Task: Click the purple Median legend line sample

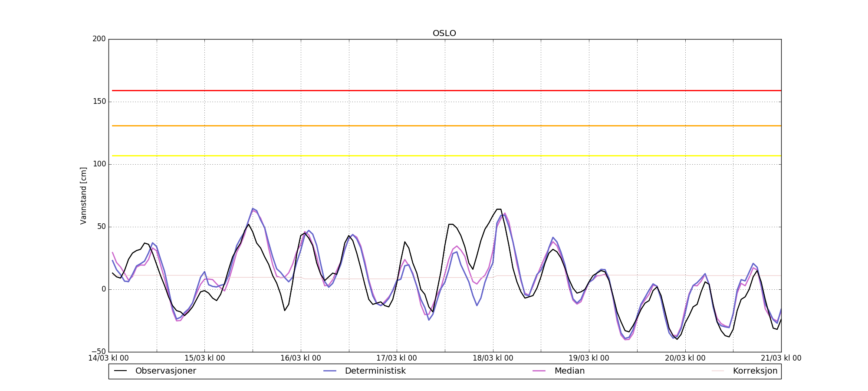Action: 539,371
